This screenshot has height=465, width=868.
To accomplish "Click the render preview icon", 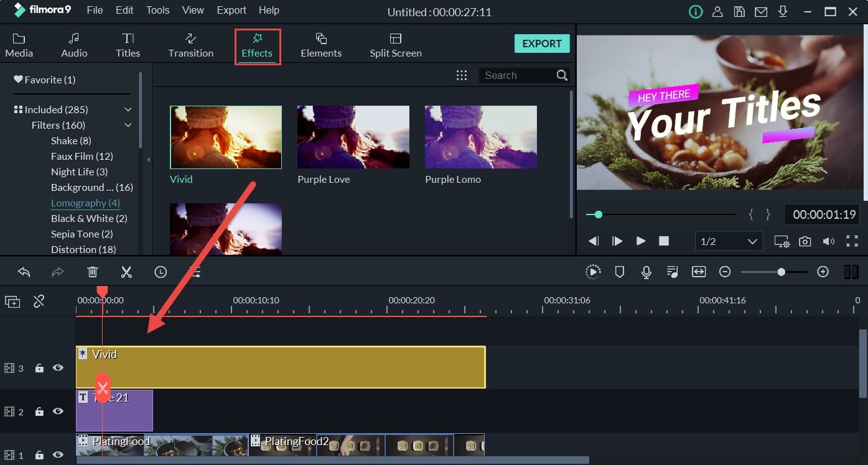I will (593, 272).
